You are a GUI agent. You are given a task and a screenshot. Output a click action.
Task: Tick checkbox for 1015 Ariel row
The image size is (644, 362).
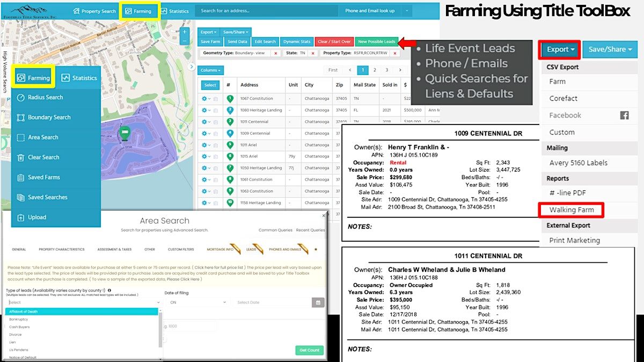(216, 157)
